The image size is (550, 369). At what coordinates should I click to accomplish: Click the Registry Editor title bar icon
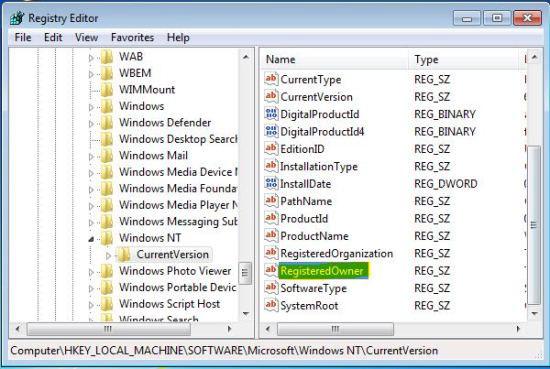[17, 18]
